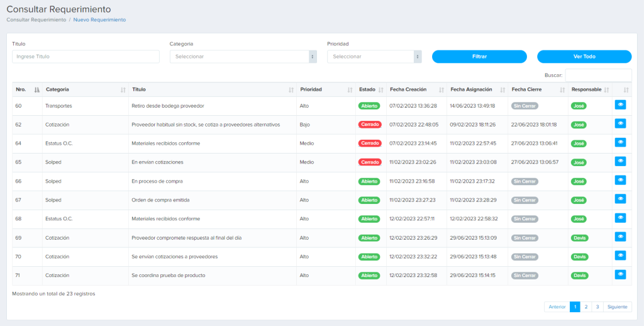Screen dimensions: 644x326
Task: Open the Categoria select dropdown
Action: pos(243,57)
